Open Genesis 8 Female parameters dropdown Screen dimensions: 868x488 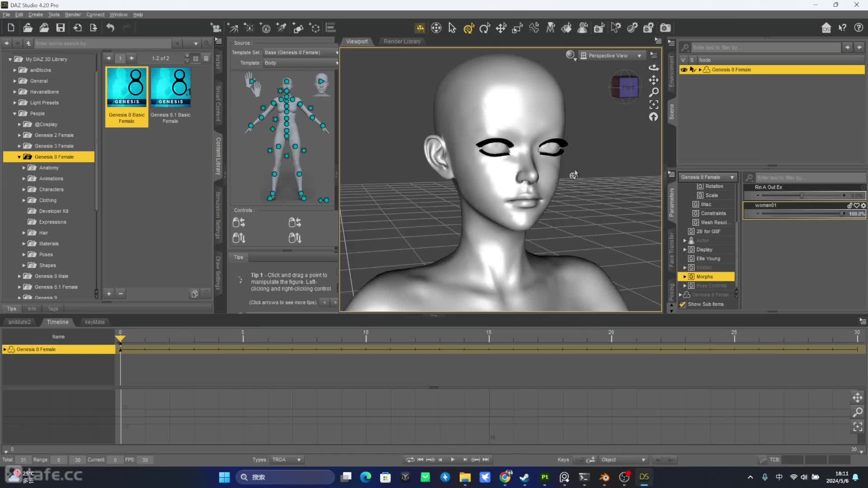point(708,178)
